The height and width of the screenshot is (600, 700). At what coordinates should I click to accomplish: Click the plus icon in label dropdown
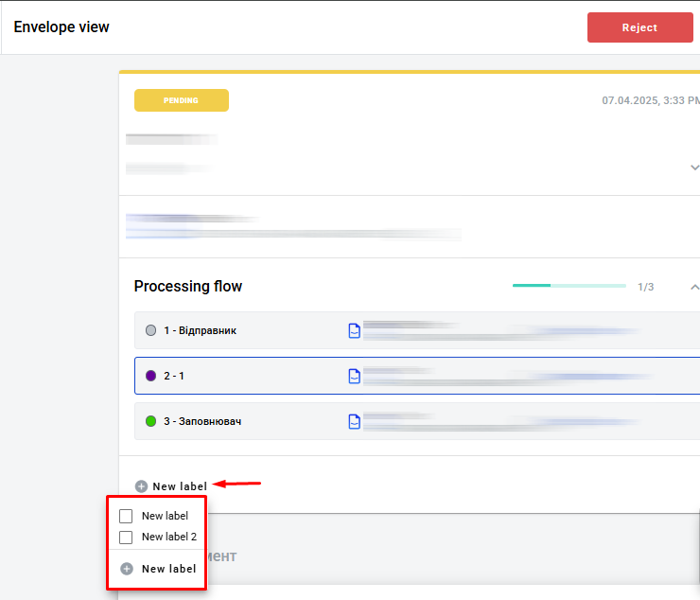tap(127, 569)
